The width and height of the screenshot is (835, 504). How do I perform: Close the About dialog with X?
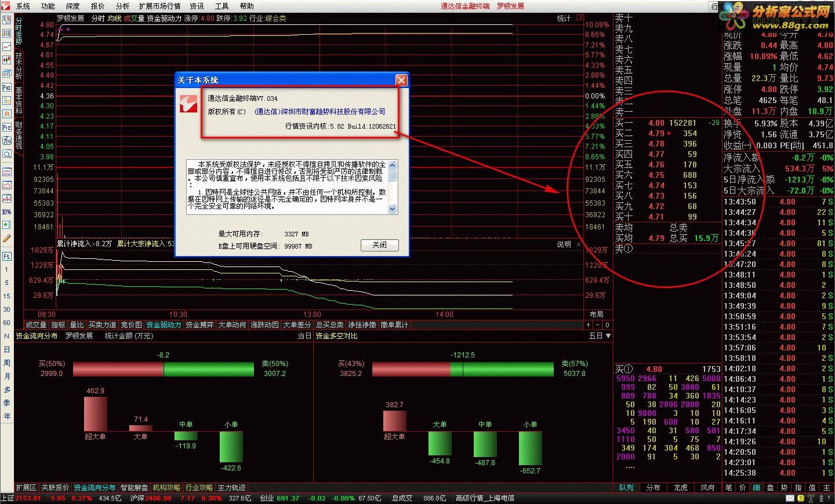401,79
